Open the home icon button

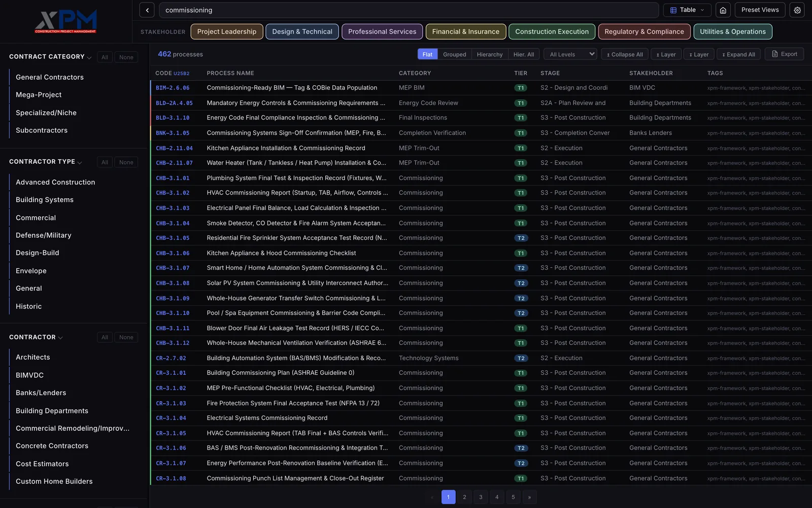723,10
